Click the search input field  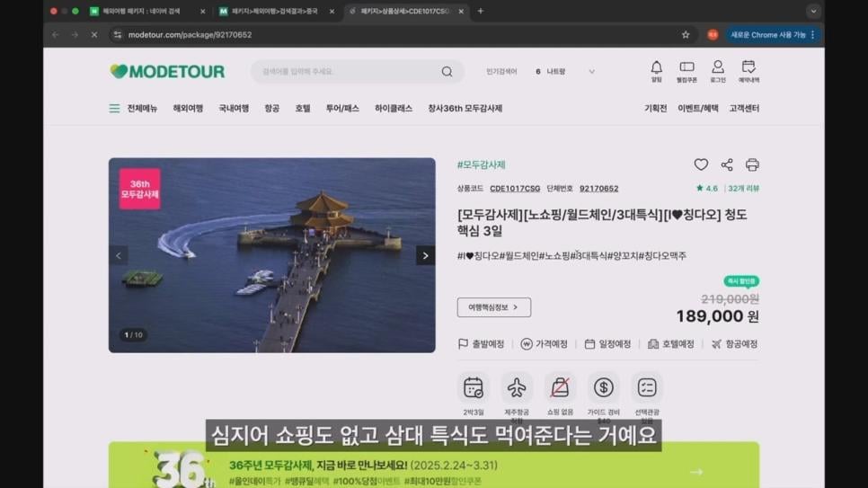(346, 72)
